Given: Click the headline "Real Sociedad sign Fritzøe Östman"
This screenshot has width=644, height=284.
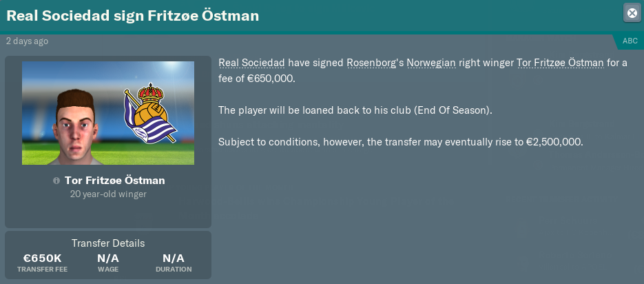Looking at the screenshot, I should tap(133, 15).
